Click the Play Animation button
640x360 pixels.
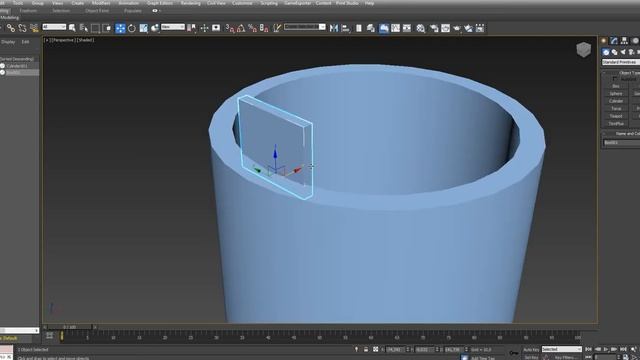(x=606, y=349)
